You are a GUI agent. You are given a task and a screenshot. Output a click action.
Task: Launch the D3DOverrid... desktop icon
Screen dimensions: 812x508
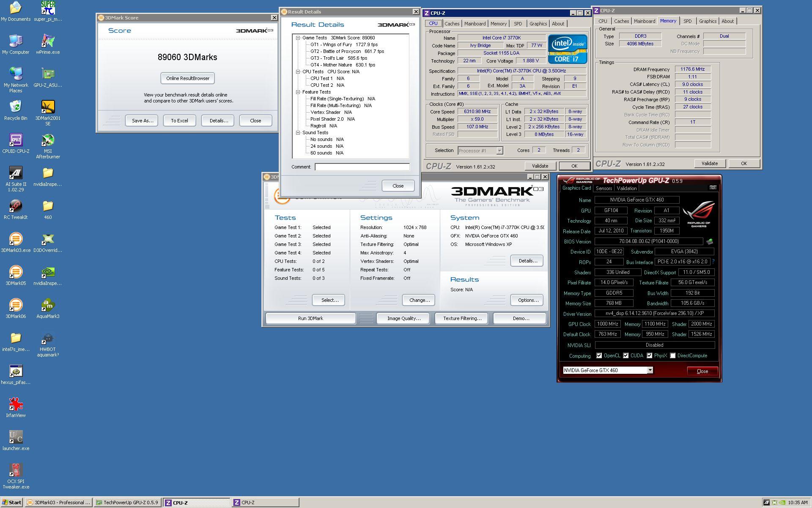point(48,242)
